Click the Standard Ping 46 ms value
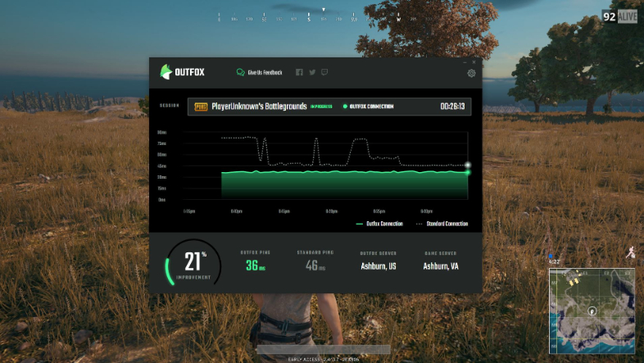 [311, 265]
